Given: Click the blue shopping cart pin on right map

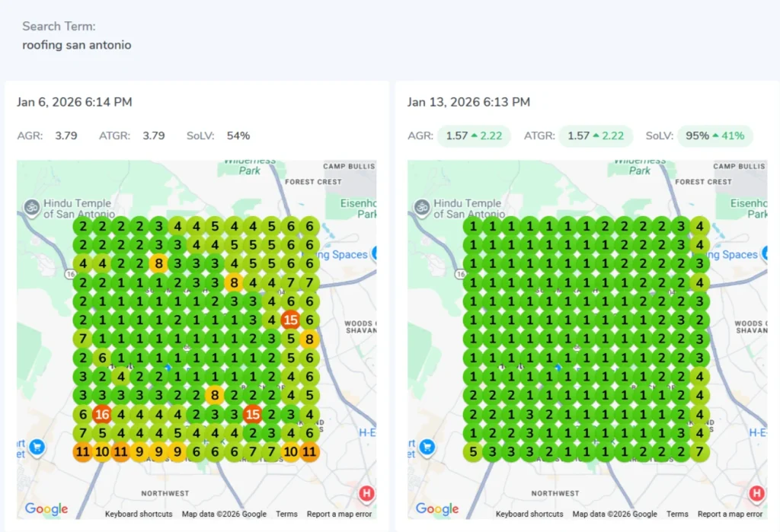Looking at the screenshot, I should (x=427, y=447).
